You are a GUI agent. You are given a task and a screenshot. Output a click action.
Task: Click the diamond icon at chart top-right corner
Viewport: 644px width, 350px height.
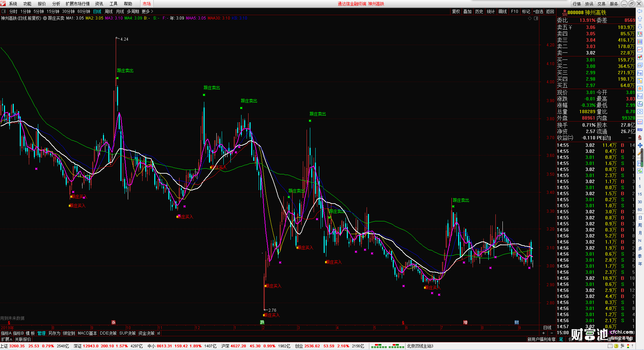coord(530,18)
